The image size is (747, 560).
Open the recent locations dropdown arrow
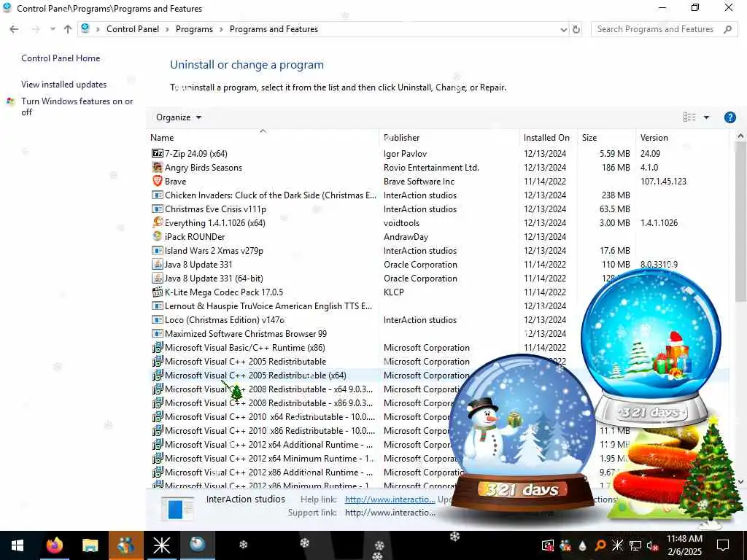click(x=53, y=29)
